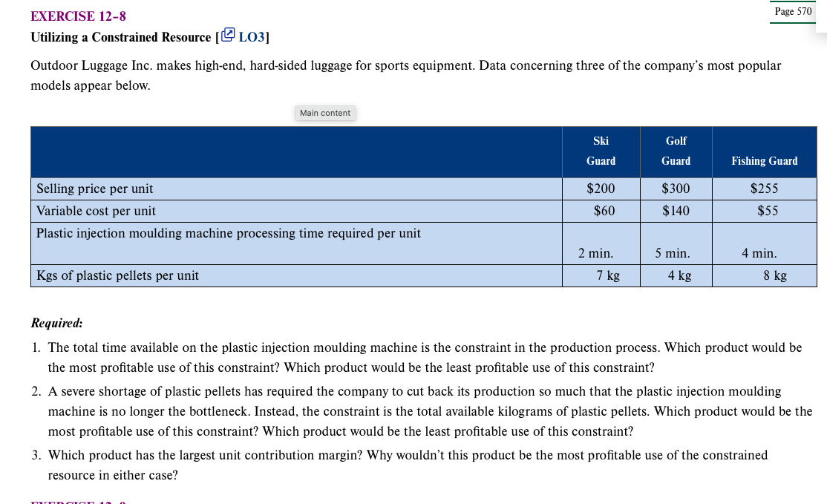Screen dimensions: 827x504
Task: Select the Golf Guard column header
Action: (675, 151)
